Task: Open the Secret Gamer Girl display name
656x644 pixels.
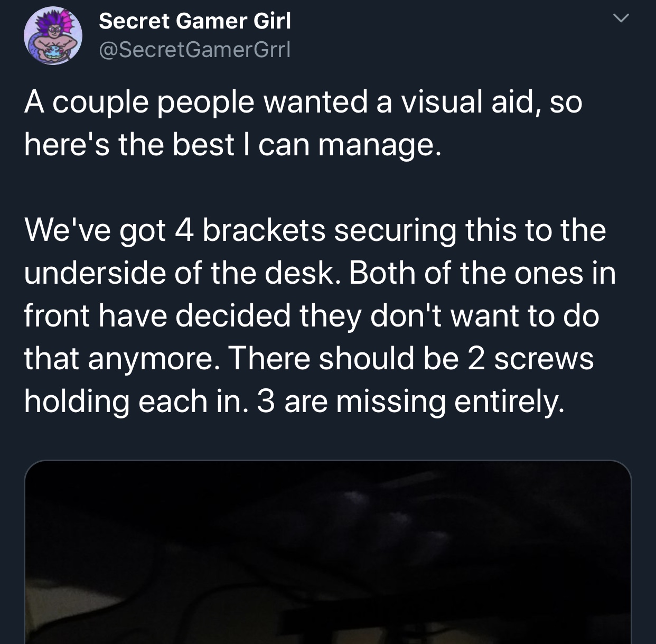Action: (x=195, y=21)
